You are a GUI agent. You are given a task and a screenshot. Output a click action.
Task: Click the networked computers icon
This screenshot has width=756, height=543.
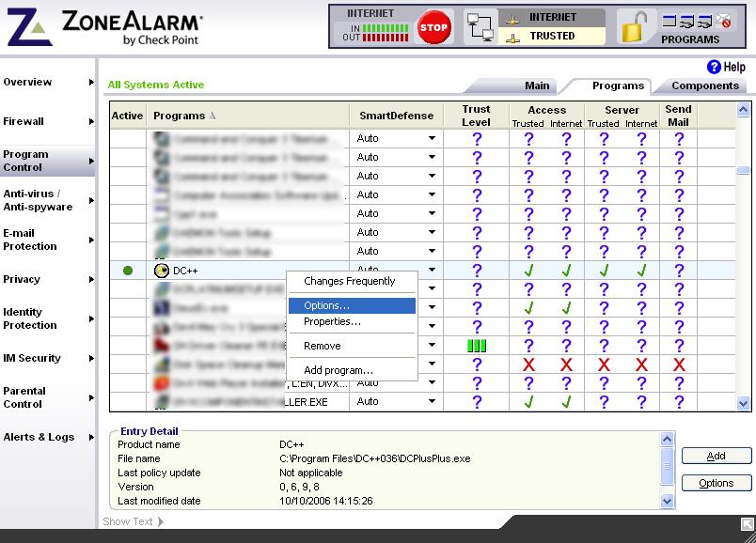(480, 27)
